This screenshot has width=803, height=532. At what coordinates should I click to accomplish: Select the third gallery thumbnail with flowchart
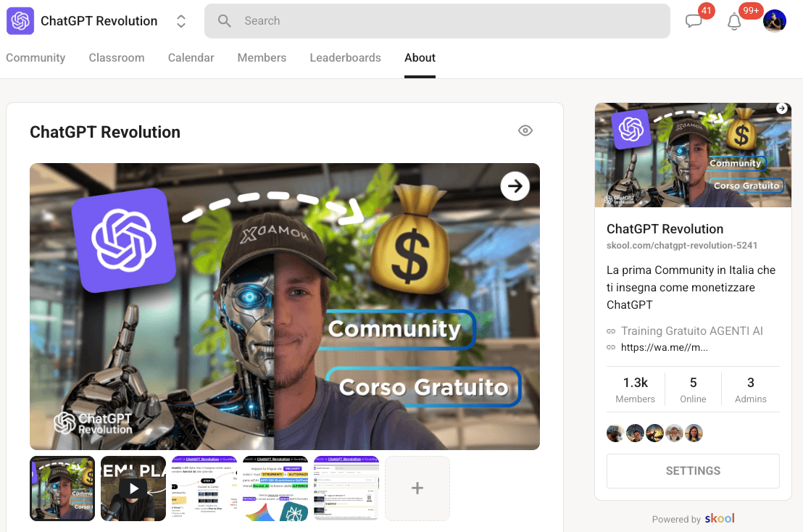point(204,489)
